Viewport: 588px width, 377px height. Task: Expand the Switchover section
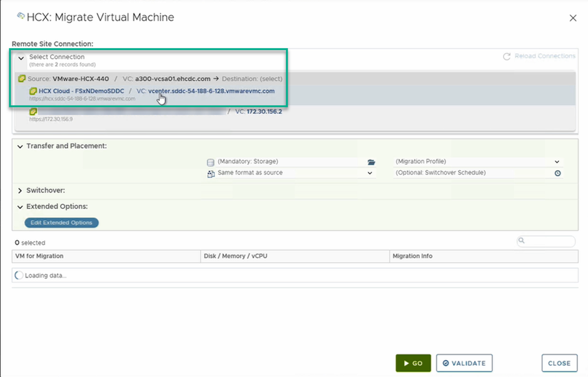pos(20,191)
